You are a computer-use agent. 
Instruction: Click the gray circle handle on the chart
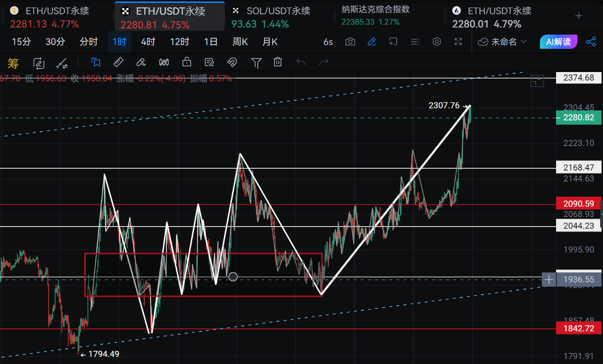233,276
